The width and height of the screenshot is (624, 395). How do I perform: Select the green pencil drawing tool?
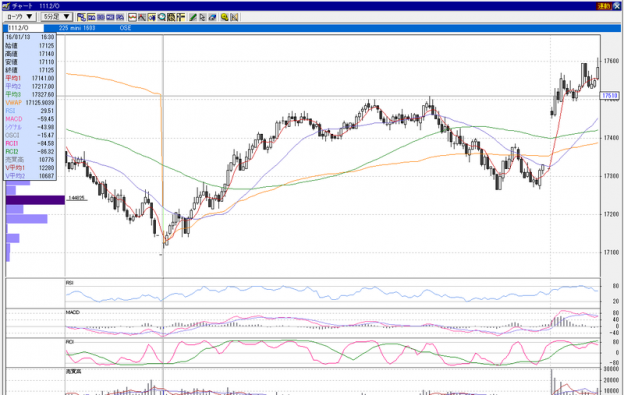(x=193, y=17)
